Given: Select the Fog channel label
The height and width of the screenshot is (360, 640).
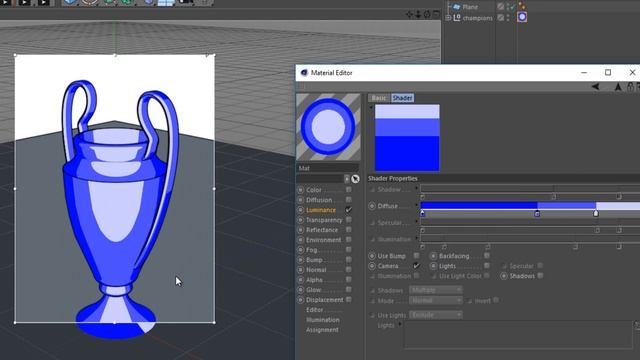Looking at the screenshot, I should (311, 250).
